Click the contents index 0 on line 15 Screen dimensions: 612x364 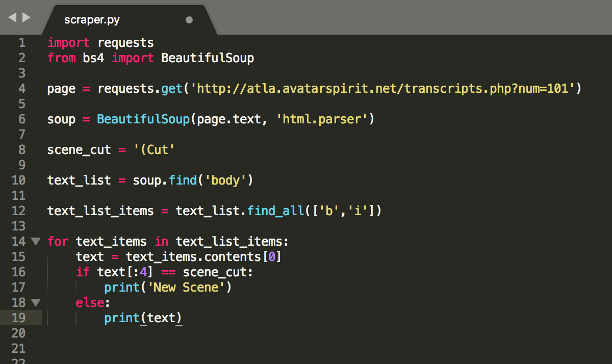click(x=271, y=257)
